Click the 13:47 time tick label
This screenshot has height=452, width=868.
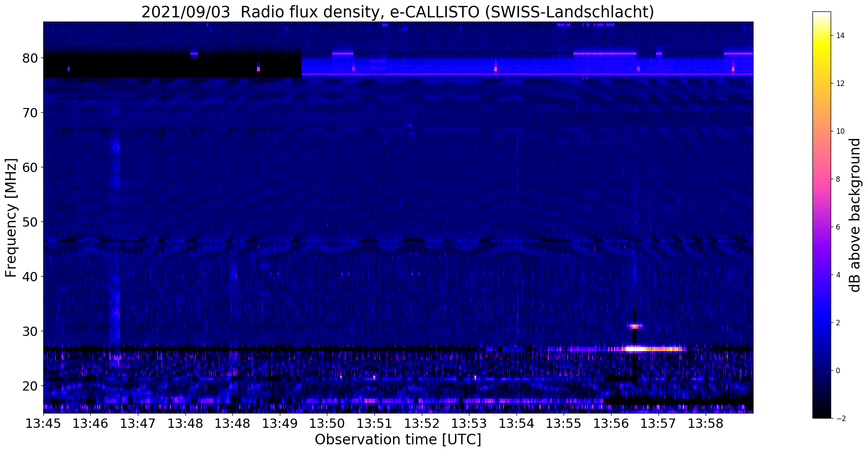point(138,424)
